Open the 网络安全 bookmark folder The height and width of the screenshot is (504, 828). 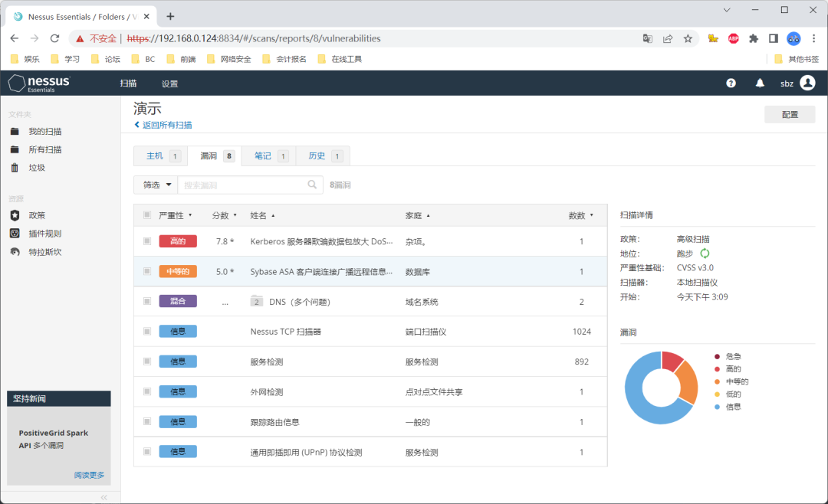(229, 59)
